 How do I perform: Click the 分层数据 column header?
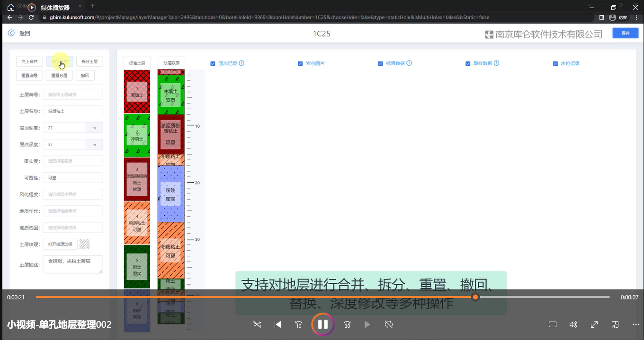pyautogui.click(x=171, y=63)
